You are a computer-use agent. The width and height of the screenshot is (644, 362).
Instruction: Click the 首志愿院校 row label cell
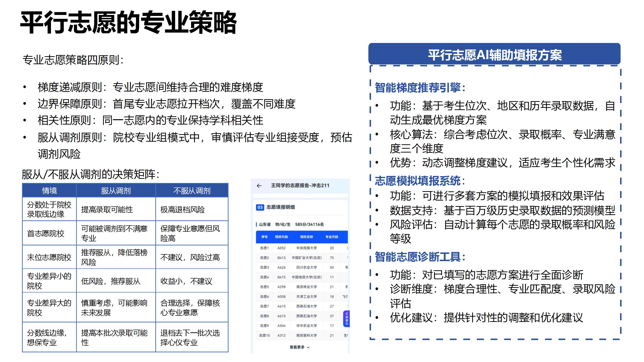point(46,233)
